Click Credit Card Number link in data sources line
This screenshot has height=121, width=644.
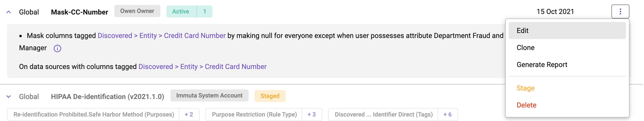236,66
